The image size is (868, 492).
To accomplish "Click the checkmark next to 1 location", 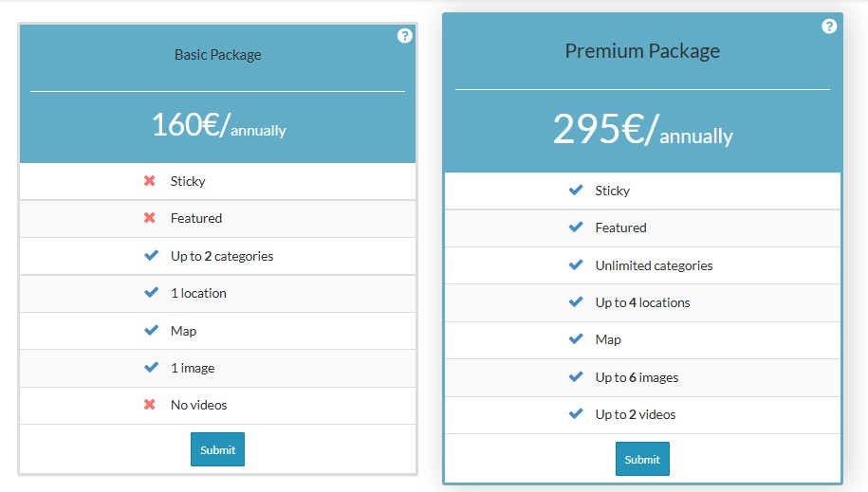I will [x=150, y=293].
